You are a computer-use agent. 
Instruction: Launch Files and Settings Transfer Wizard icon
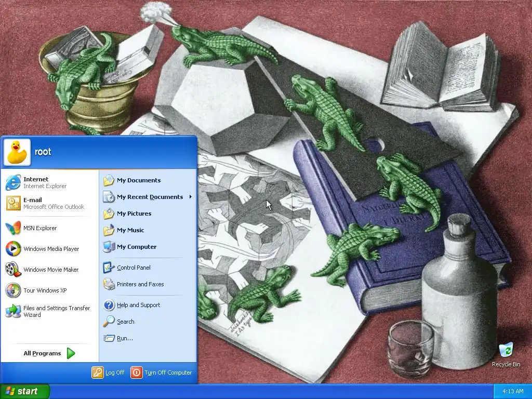13,311
